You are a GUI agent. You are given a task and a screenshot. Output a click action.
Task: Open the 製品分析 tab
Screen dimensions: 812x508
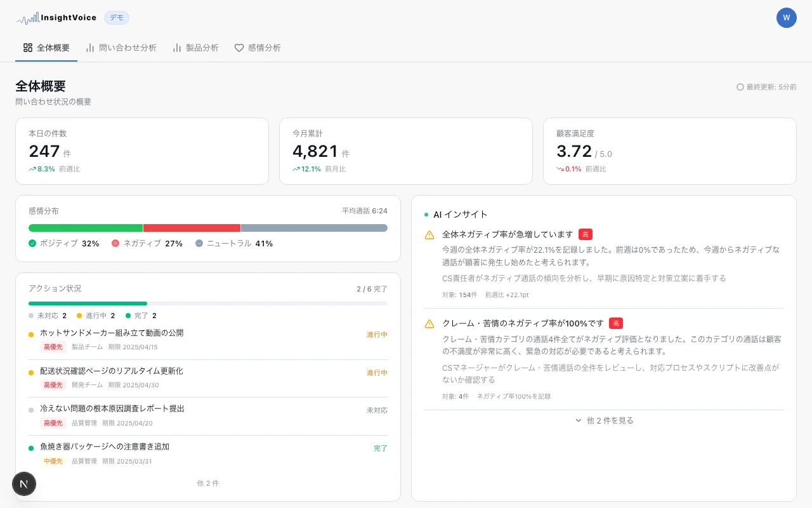(195, 48)
